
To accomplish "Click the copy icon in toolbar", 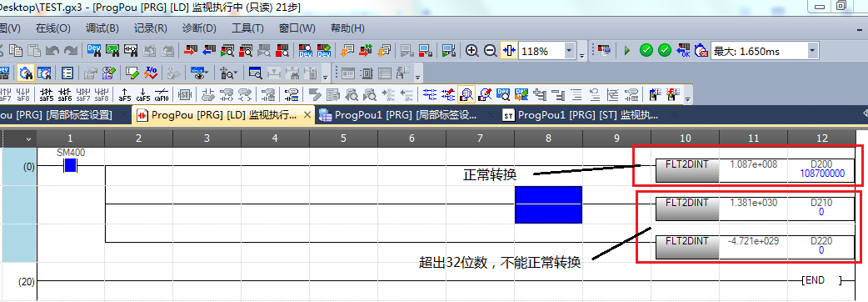I will 16,50.
